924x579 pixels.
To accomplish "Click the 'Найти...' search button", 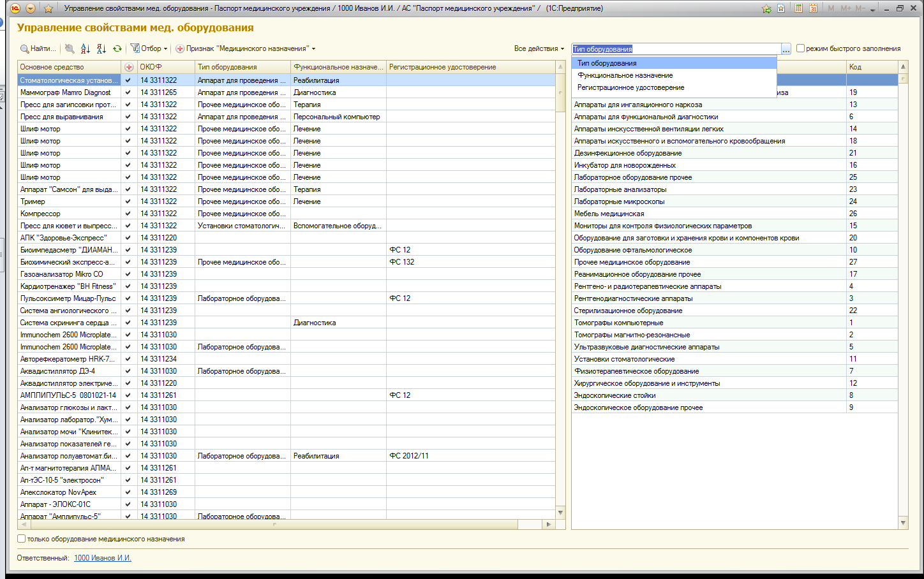I will [x=38, y=48].
